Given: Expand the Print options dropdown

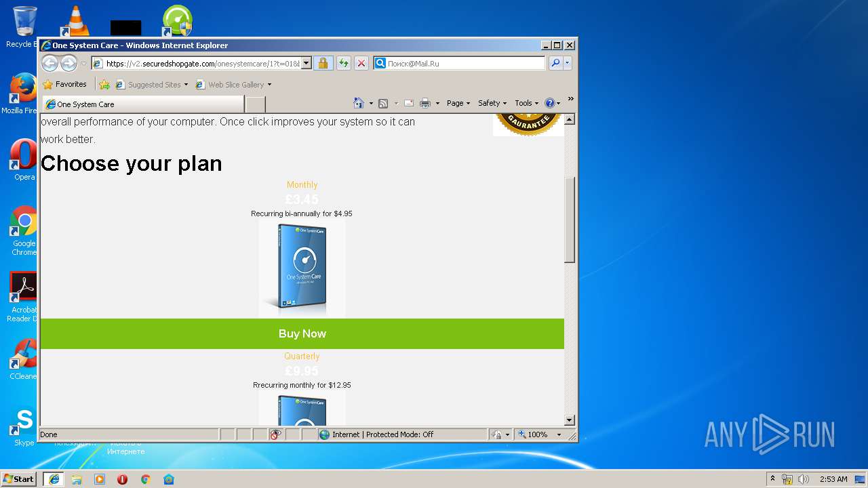Looking at the screenshot, I should click(x=437, y=104).
